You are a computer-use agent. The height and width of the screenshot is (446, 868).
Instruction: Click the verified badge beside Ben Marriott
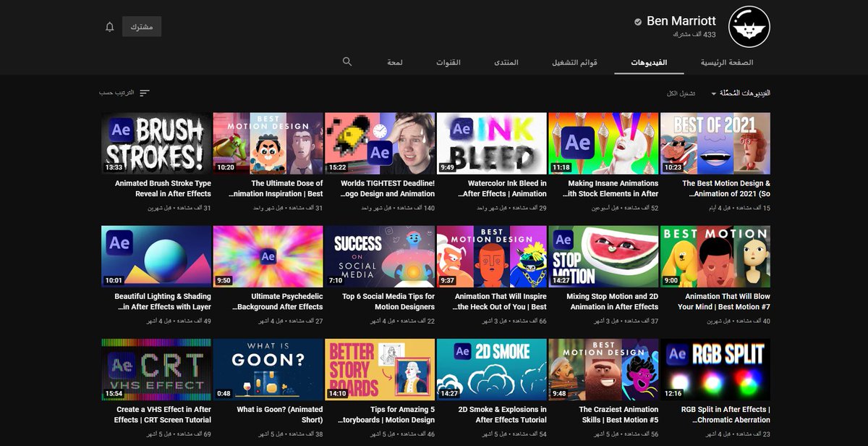tap(638, 22)
